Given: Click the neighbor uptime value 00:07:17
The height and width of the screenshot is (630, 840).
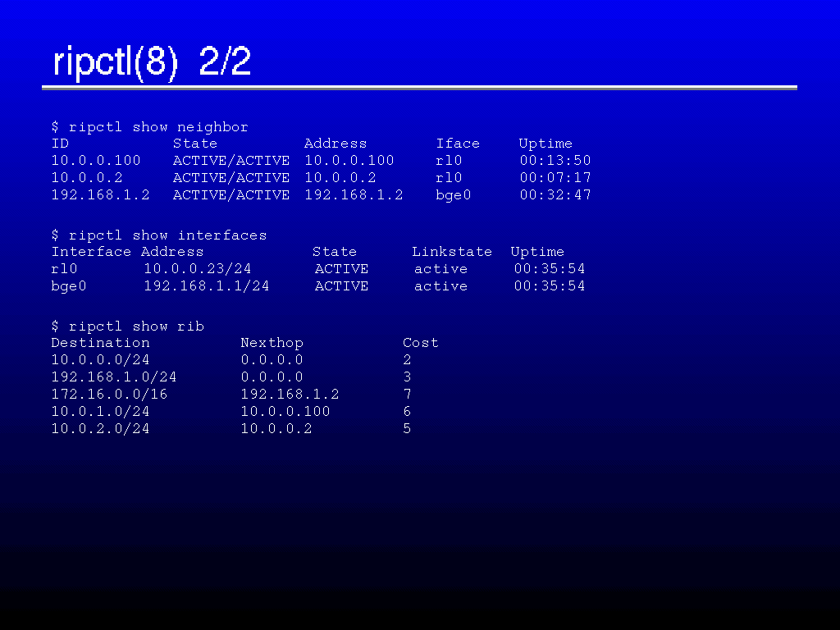Looking at the screenshot, I should pyautogui.click(x=555, y=178).
